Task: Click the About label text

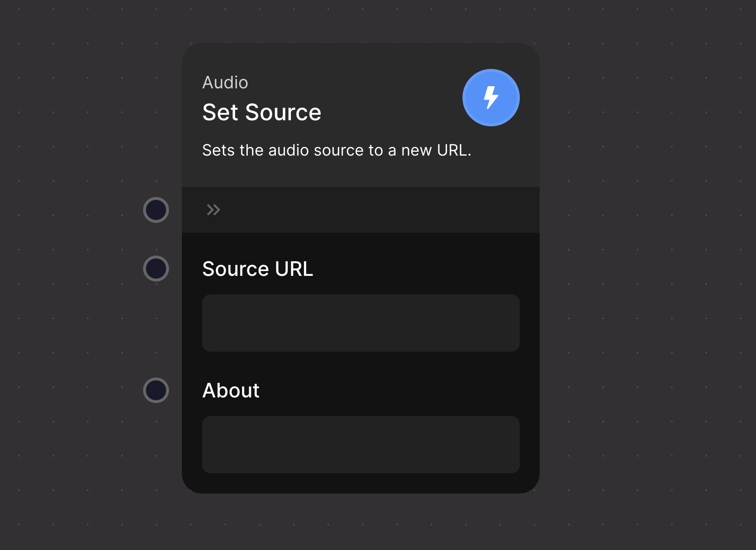Action: click(x=231, y=391)
